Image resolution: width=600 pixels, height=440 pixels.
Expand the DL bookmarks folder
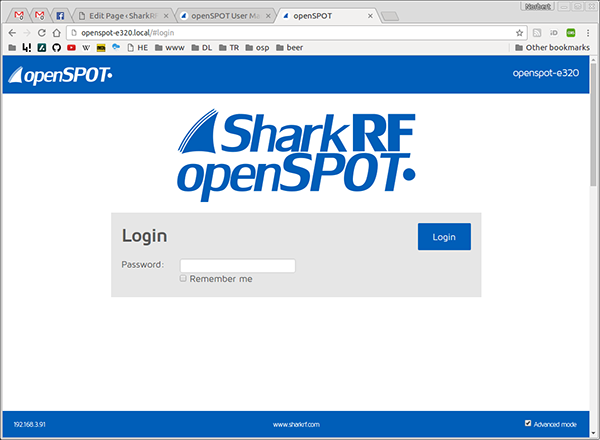202,48
